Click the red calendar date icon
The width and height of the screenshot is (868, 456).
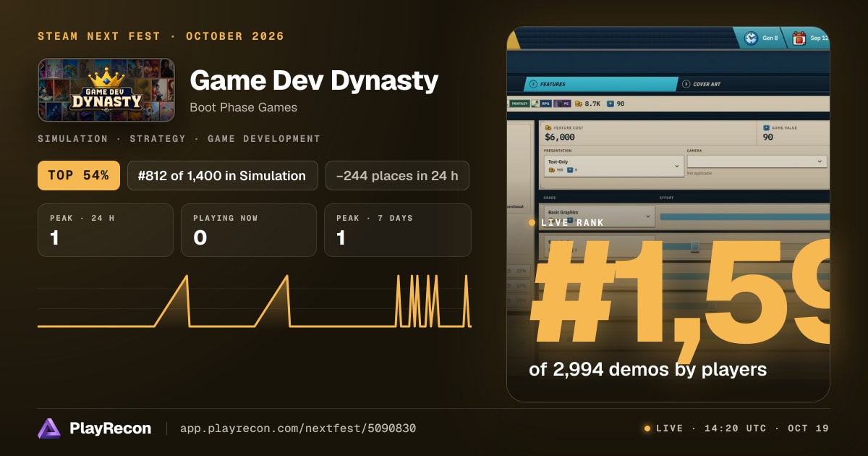pos(799,38)
